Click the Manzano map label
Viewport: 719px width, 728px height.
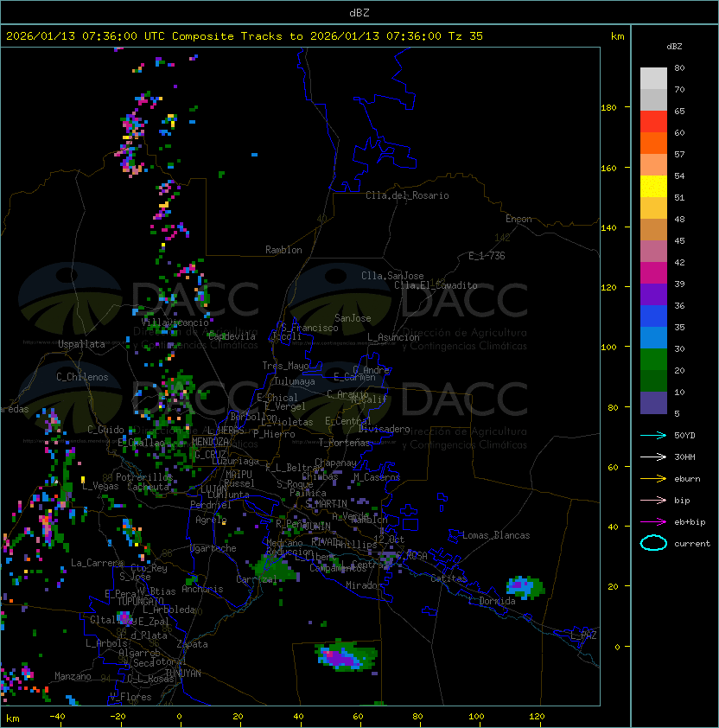click(73, 676)
